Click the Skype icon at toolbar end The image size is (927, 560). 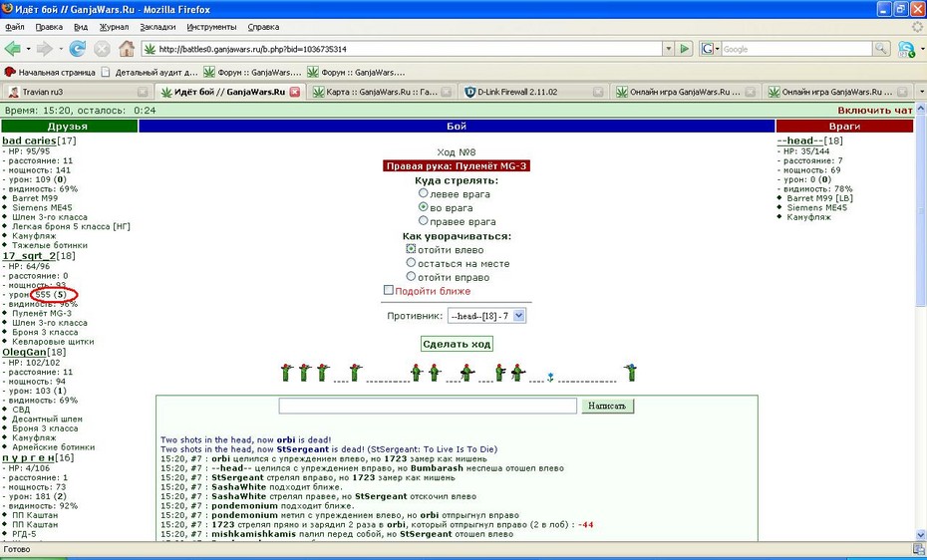907,49
